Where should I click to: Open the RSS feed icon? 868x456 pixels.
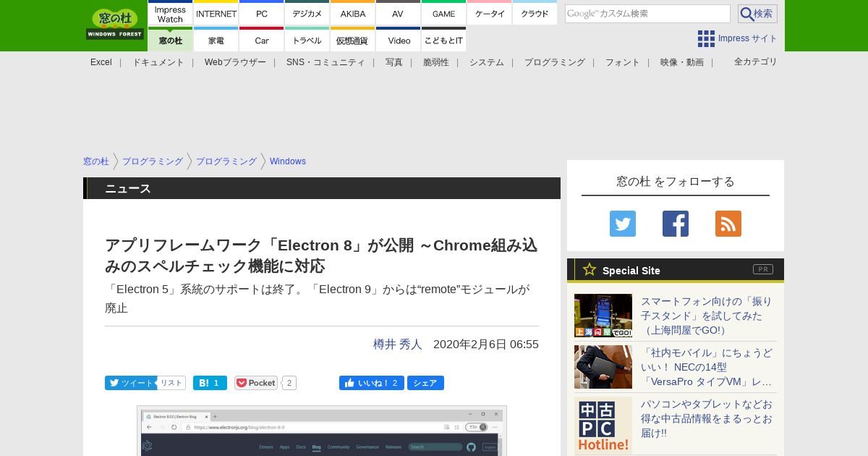(x=728, y=224)
